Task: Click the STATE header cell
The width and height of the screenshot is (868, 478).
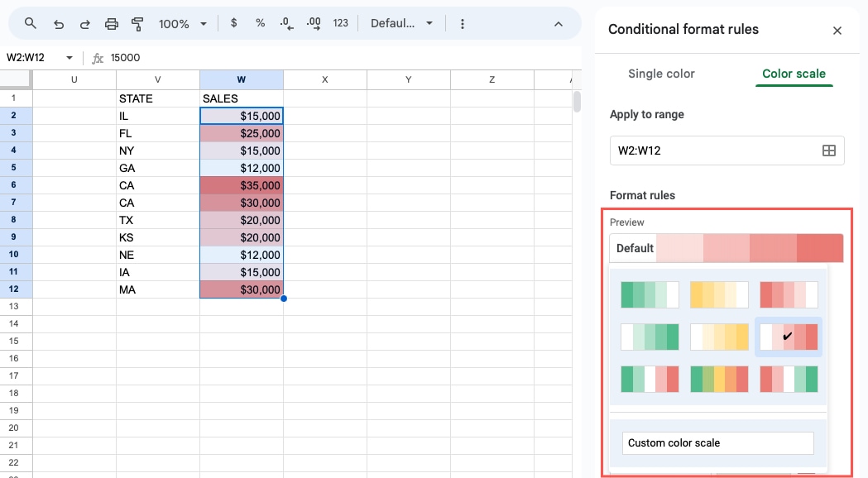Action: click(x=158, y=98)
